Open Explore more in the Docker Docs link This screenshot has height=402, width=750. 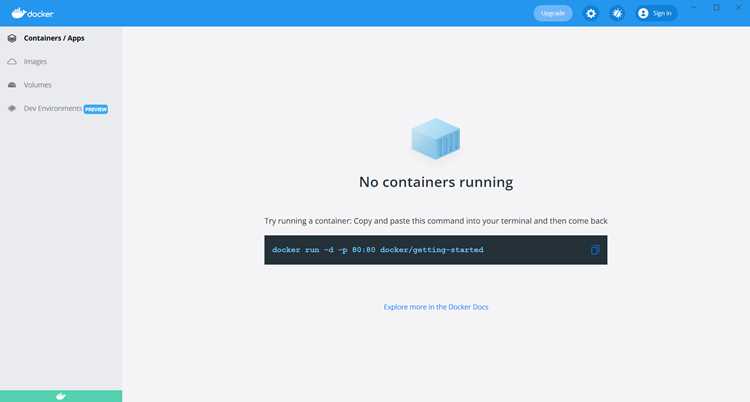tap(436, 307)
